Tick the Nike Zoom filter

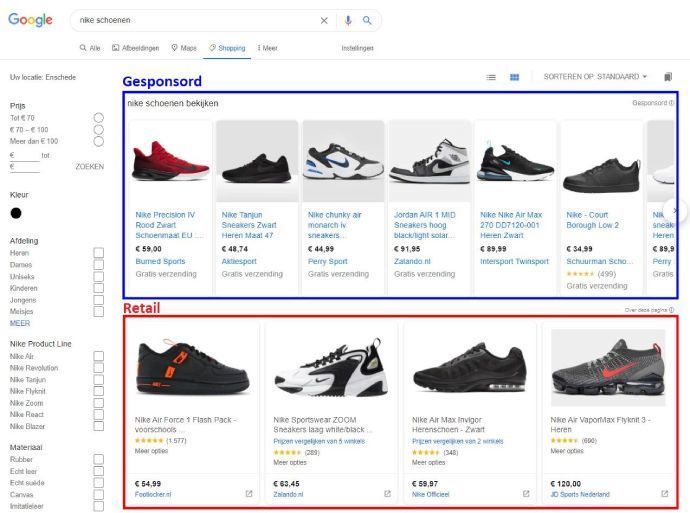(x=99, y=403)
